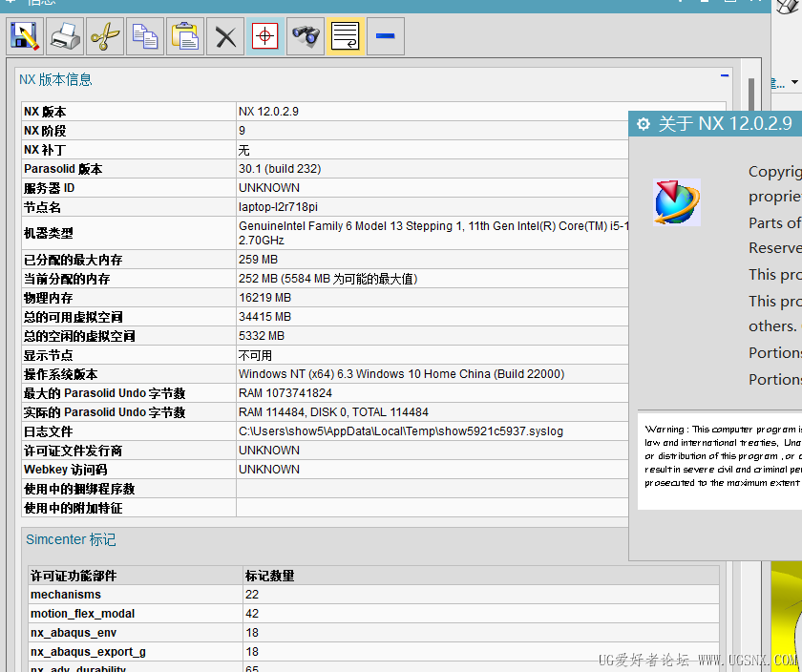
Task: Select the nx_abaqus_env license row
Action: 374,633
